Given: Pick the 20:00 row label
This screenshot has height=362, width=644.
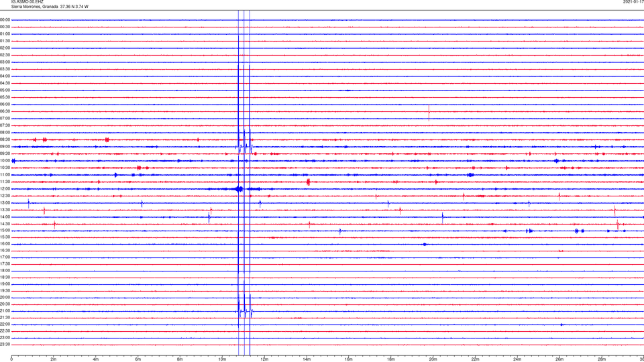Looking at the screenshot, I should tap(5, 298).
